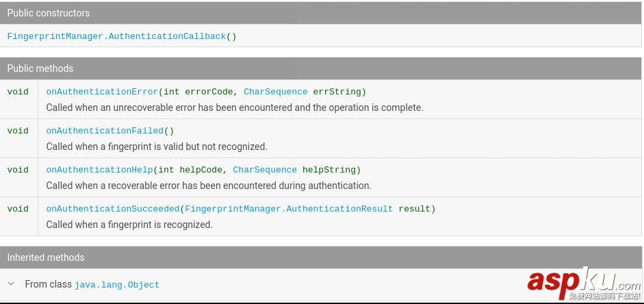The width and height of the screenshot is (644, 304).
Task: Click the 'valid but not recognized' description
Action: click(156, 147)
